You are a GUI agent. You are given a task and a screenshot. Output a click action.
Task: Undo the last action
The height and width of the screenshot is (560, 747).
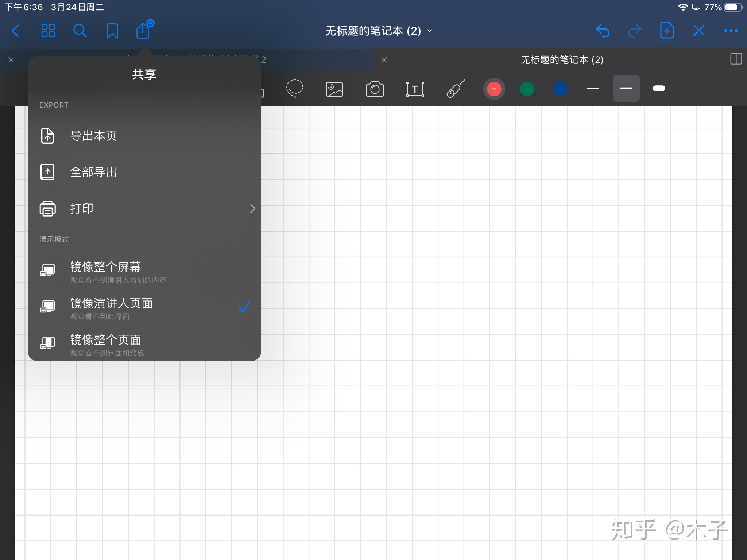coord(603,31)
